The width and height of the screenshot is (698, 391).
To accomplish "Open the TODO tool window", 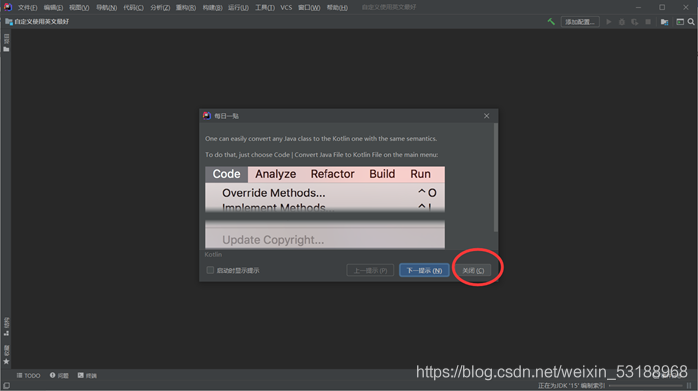I will 28,375.
